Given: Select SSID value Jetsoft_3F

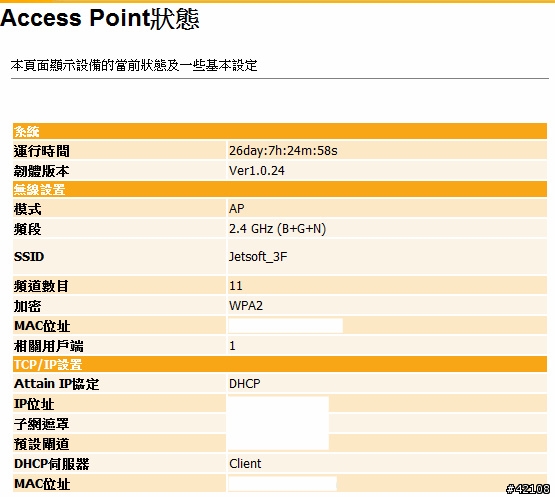Looking at the screenshot, I should click(x=258, y=257).
